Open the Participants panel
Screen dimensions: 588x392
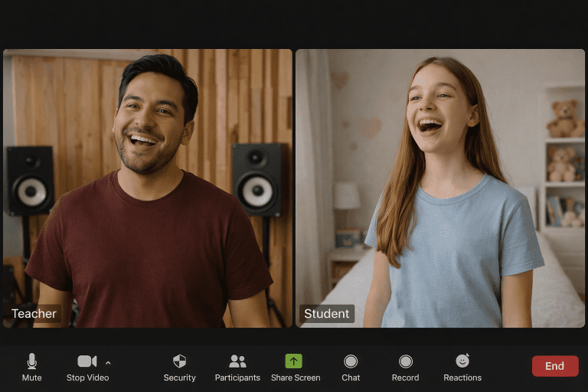(x=237, y=361)
